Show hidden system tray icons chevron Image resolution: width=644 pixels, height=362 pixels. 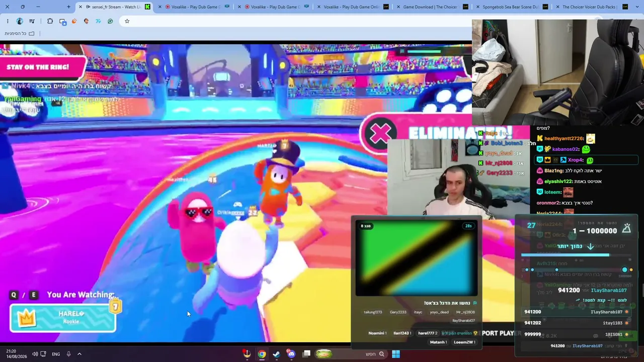pyautogui.click(x=79, y=354)
